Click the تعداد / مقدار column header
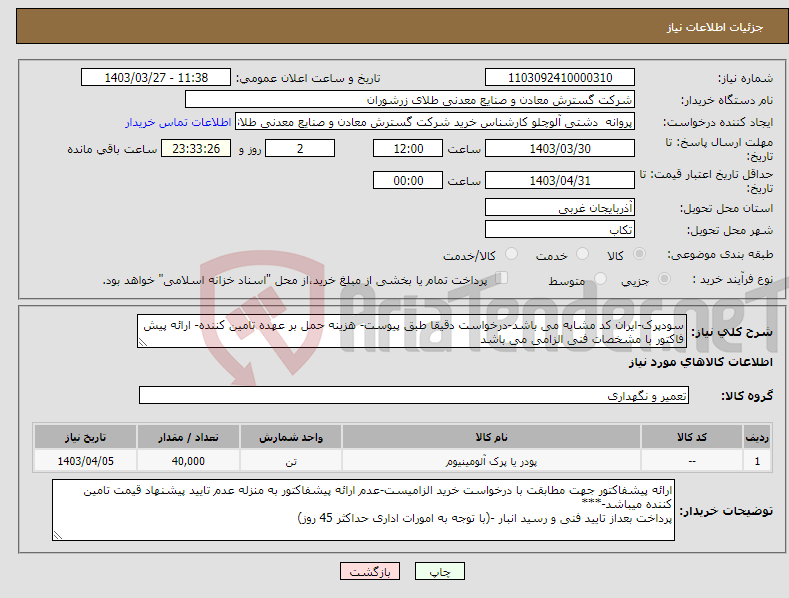Viewport: 789px width, 598px height. [188, 437]
